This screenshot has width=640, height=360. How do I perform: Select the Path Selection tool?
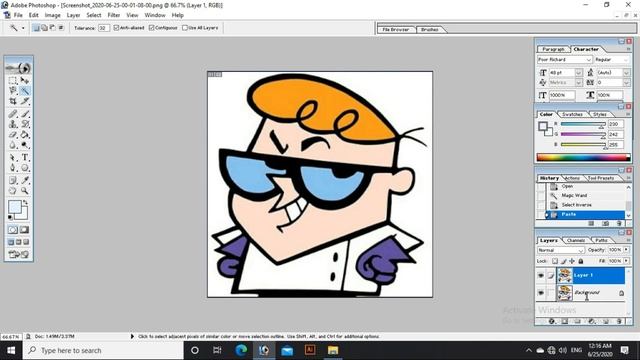(x=13, y=158)
